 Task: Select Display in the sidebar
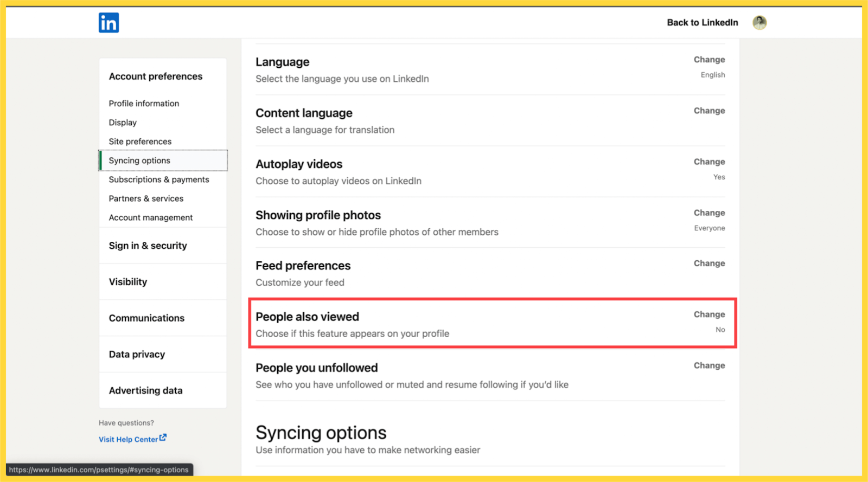123,123
